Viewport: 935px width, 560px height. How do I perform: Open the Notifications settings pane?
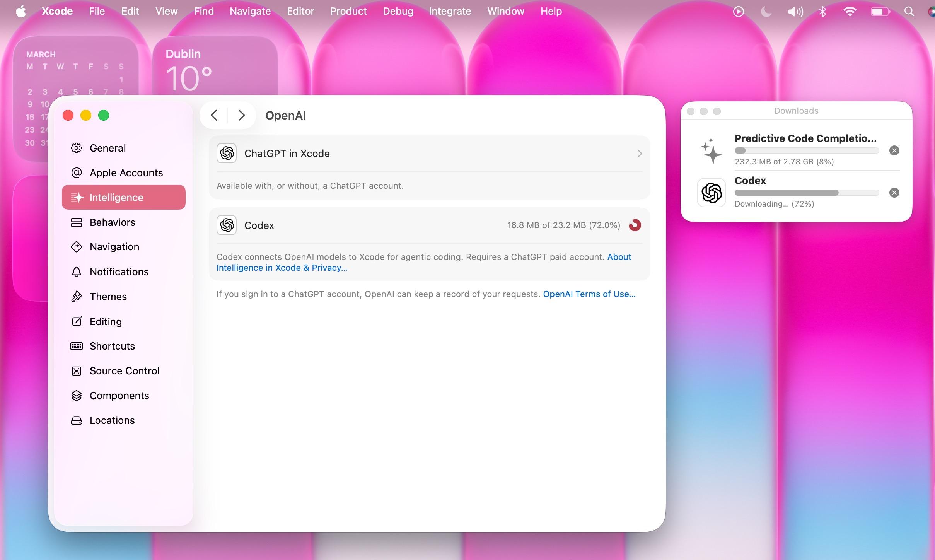point(124,272)
